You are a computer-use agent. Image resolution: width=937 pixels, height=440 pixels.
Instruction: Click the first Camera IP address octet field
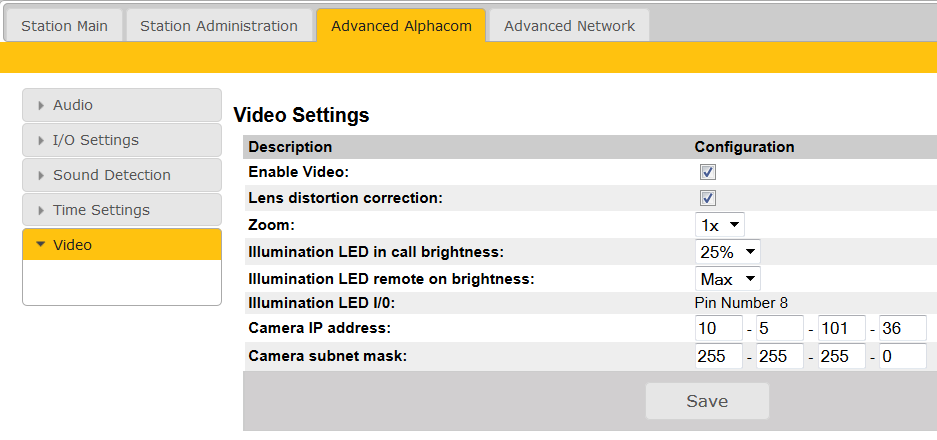(719, 328)
